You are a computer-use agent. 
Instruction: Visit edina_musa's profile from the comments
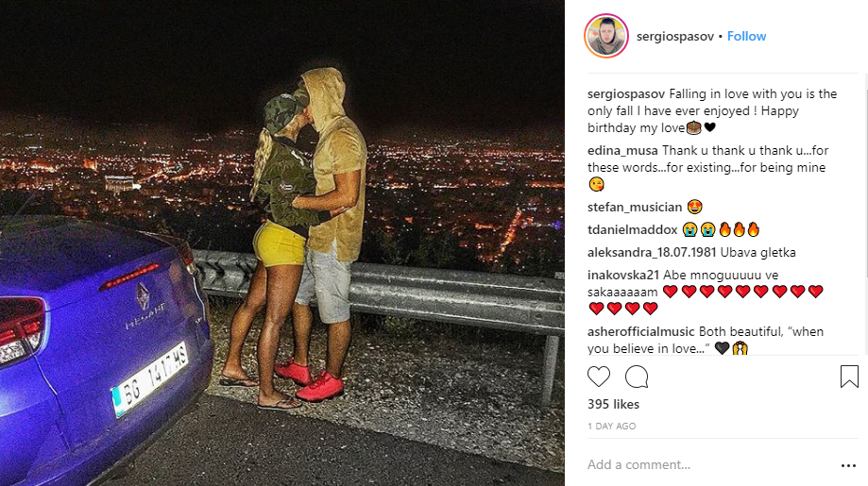point(622,150)
